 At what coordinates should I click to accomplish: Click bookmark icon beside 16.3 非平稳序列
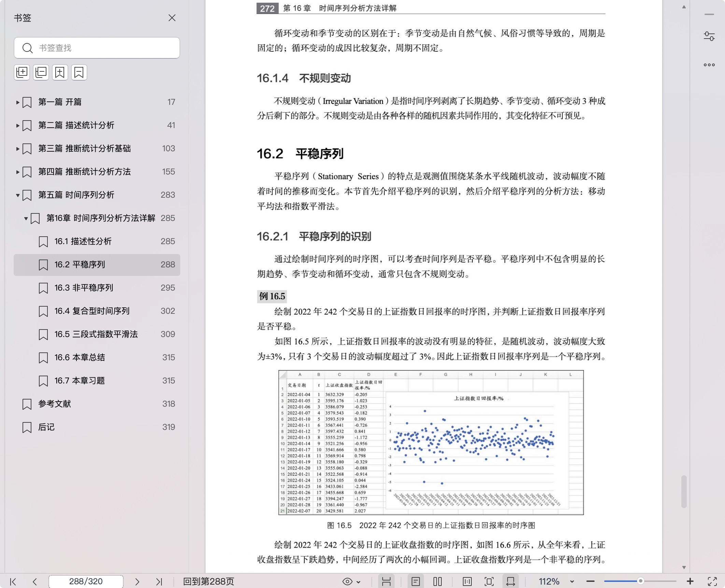tap(43, 288)
